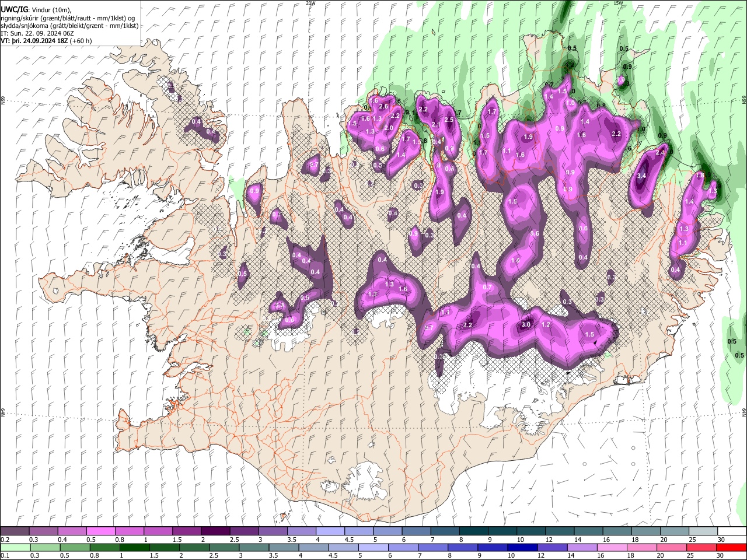Click the "Vindur (10m)" caption text
Image resolution: width=747 pixels, height=560 pixels.
51,9
